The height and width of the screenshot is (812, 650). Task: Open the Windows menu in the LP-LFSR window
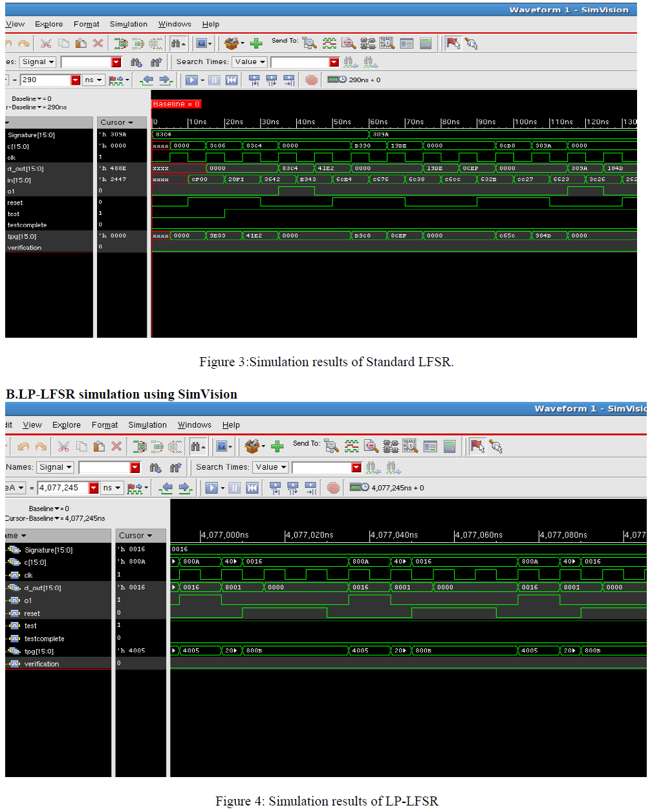tap(194, 425)
